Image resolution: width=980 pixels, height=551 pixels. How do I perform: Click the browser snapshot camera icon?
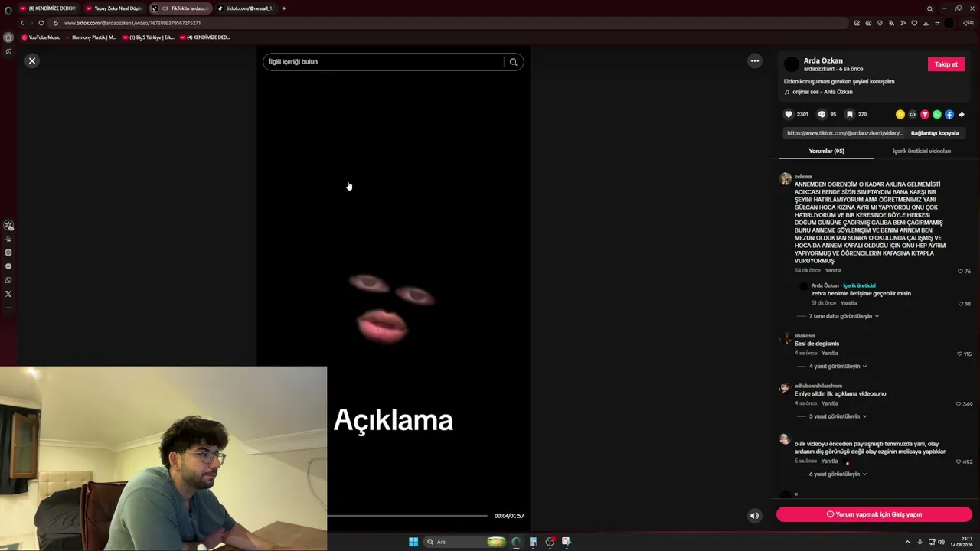868,23
